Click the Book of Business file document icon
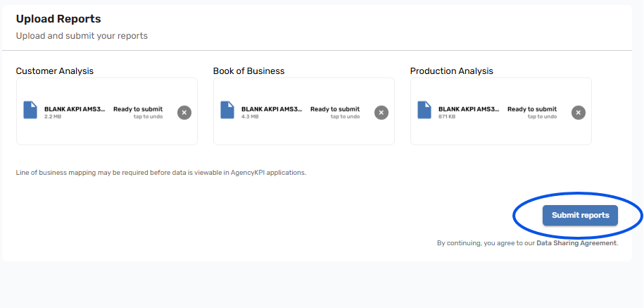 point(227,110)
